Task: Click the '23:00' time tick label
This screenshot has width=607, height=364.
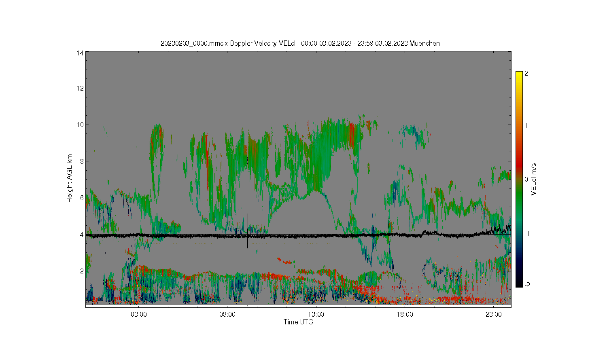Action: (493, 314)
